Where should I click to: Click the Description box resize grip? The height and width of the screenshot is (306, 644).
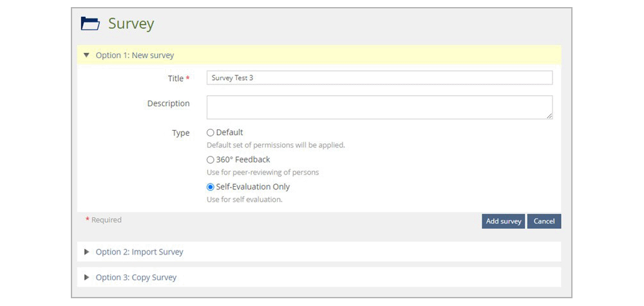tap(549, 116)
